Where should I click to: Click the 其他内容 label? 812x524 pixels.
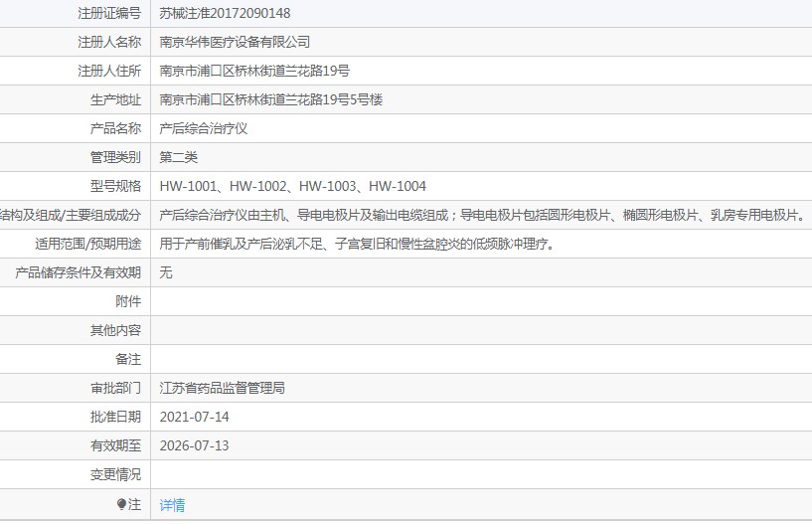point(115,330)
